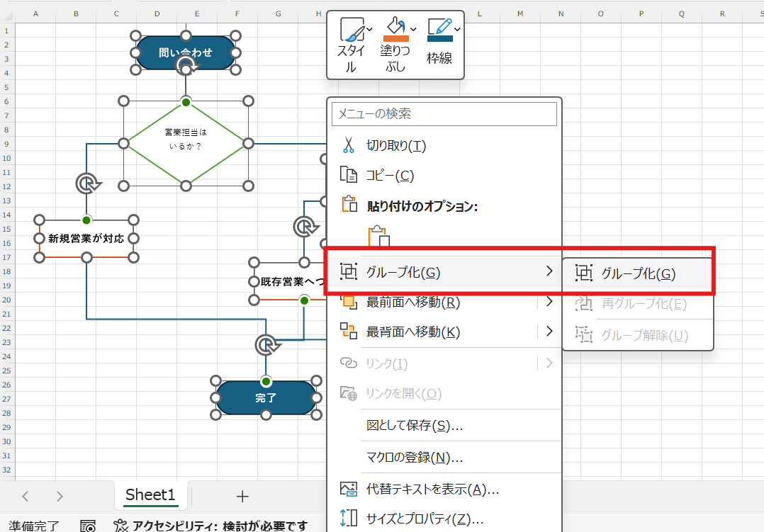Click the Cut (切り取り) scissors icon
Screen dimensions: 764x532
coord(348,145)
